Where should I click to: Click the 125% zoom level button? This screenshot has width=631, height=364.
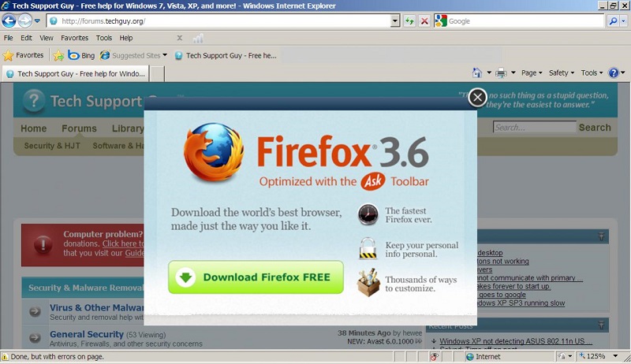click(592, 356)
